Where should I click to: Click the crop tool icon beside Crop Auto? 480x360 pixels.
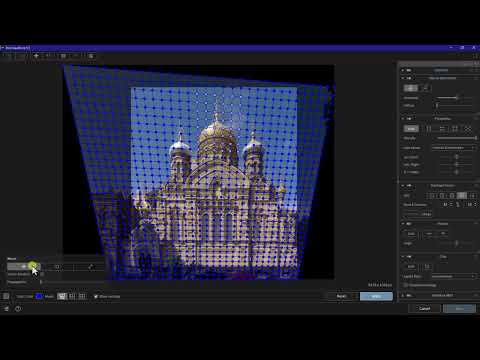[427, 267]
